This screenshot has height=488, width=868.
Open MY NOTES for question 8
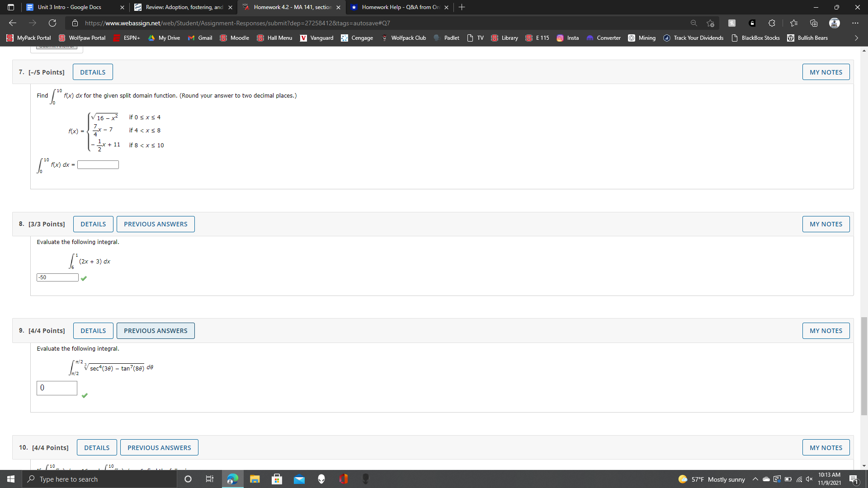(826, 224)
